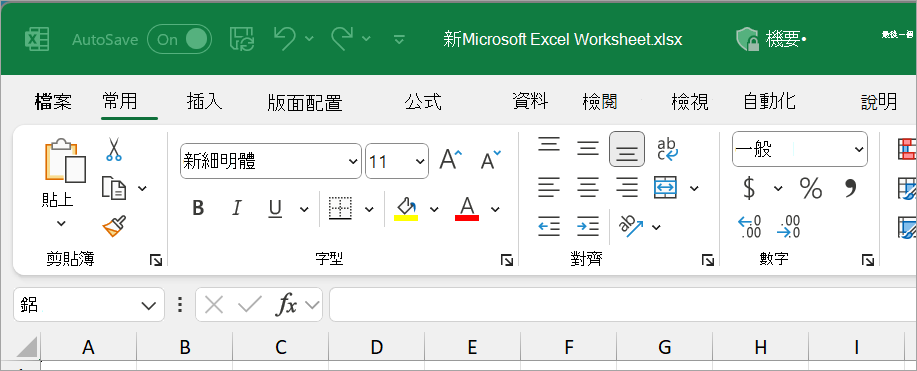Center text horizontally
This screenshot has width=917, height=371.
pos(588,187)
